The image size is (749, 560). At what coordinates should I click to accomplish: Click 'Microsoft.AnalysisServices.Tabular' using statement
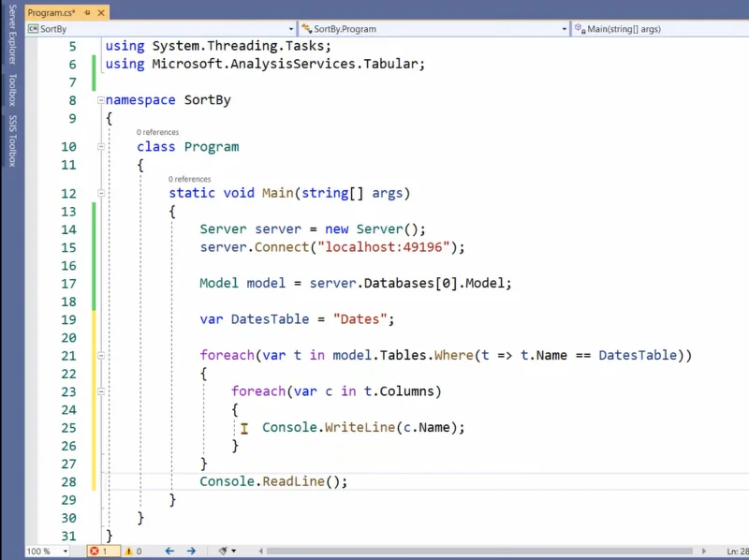click(x=285, y=64)
